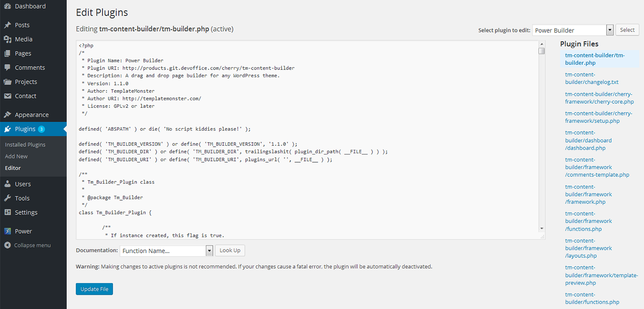644x309 pixels.
Task: Click the Projects folder icon
Action: point(7,82)
